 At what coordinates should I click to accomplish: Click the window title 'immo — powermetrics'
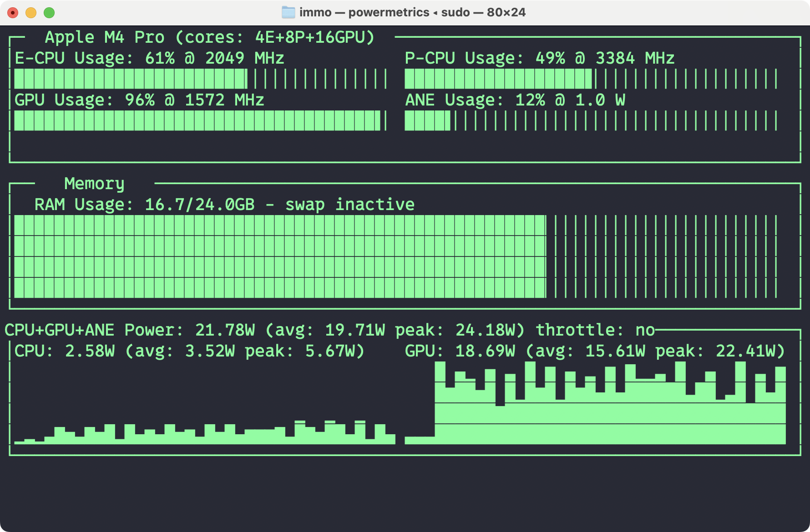pyautogui.click(x=364, y=12)
